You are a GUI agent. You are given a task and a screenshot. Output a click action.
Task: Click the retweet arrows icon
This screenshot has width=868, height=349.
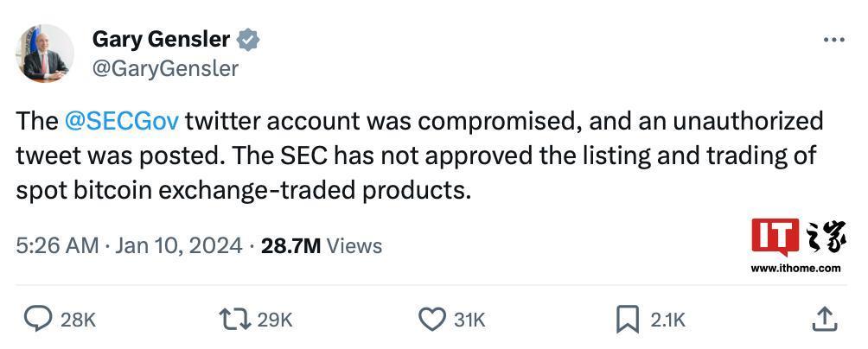click(x=233, y=320)
